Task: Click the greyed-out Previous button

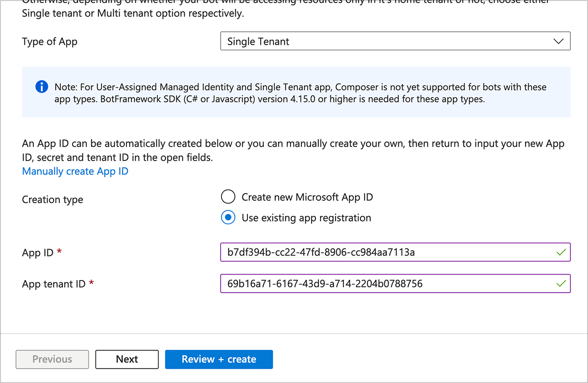Action: coord(52,359)
